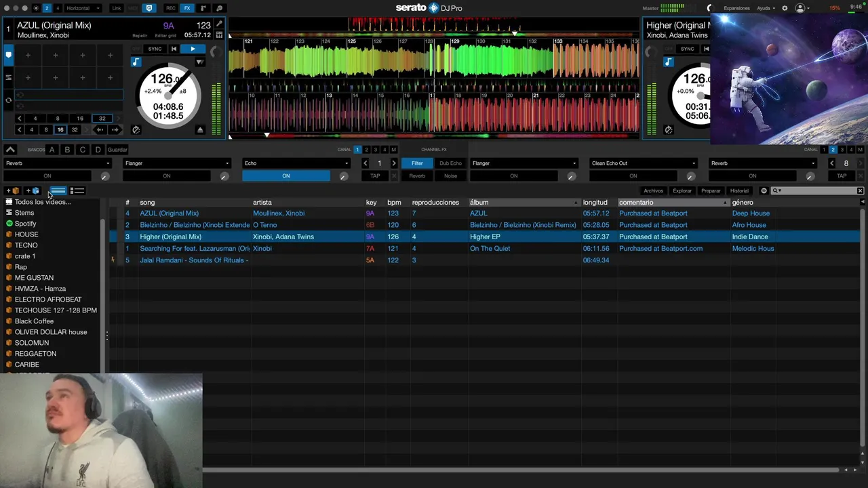Jump to previous track start on deck 1
The image size is (868, 488).
[x=174, y=49]
